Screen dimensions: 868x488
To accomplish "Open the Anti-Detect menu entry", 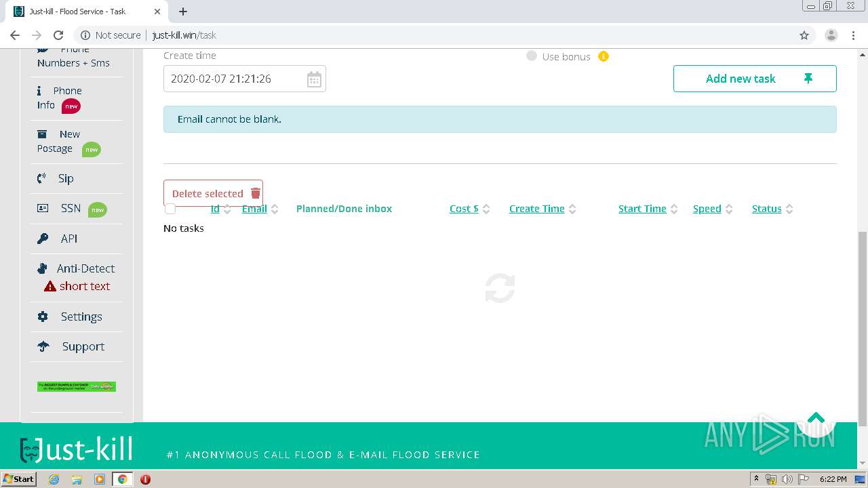I will pyautogui.click(x=85, y=268).
